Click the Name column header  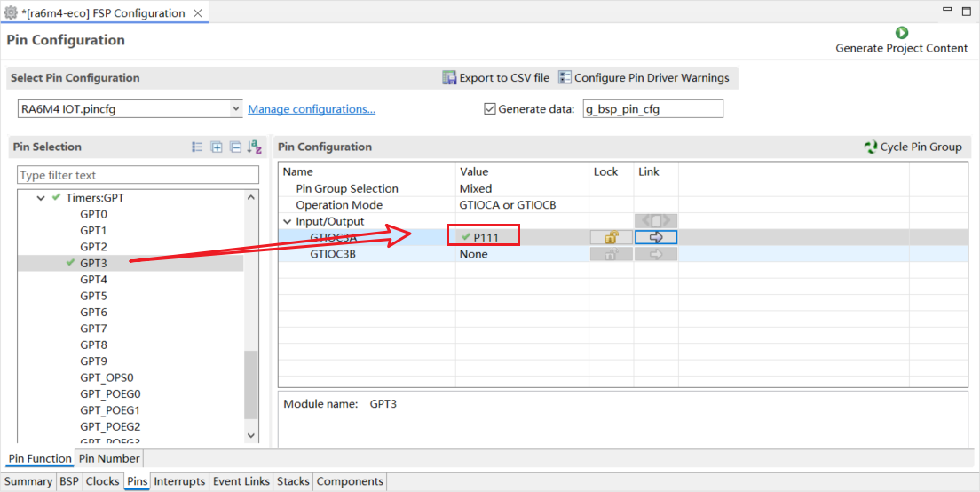click(x=298, y=171)
